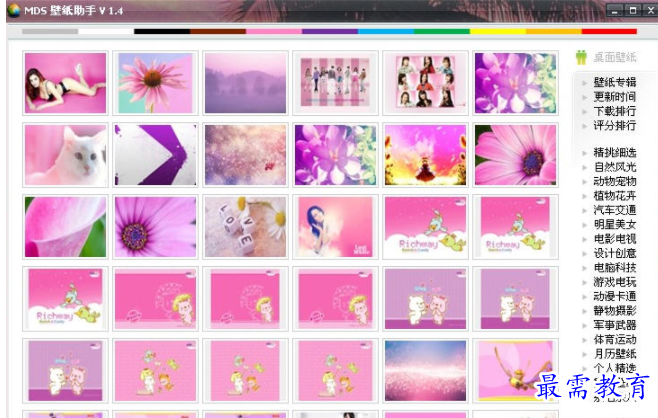Pick the purple color swatch

pos(329,31)
